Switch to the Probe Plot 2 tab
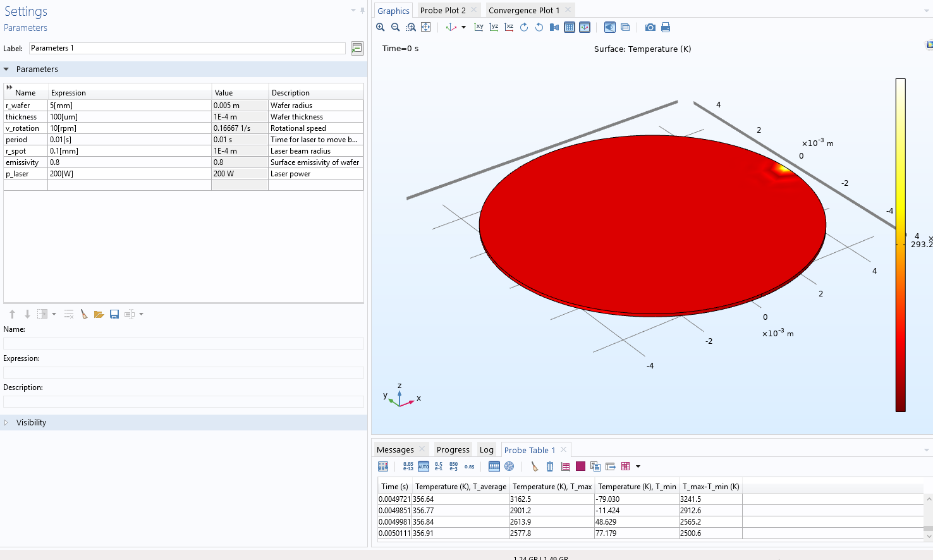 pos(442,10)
